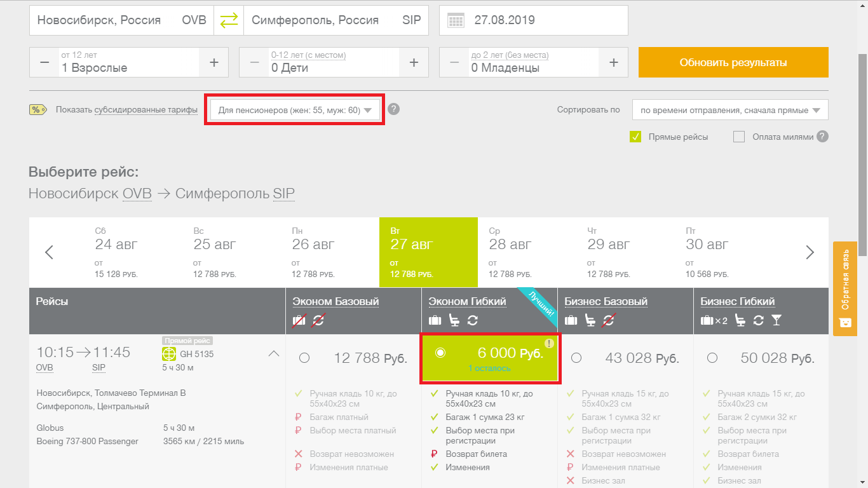Click crossed exchange icon under Бизнес Базовый
This screenshot has height=488, width=868.
coord(608,320)
